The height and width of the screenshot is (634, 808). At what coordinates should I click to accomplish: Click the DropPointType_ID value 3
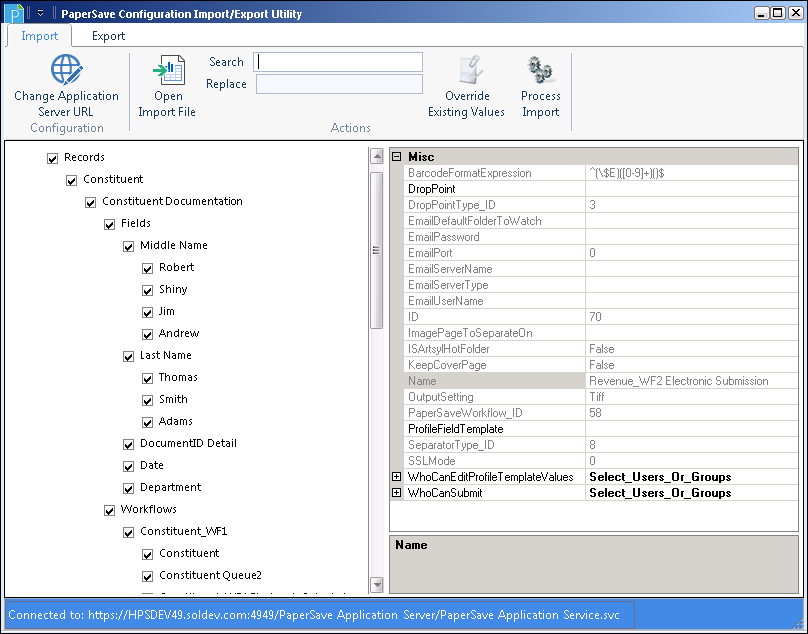[x=592, y=205]
